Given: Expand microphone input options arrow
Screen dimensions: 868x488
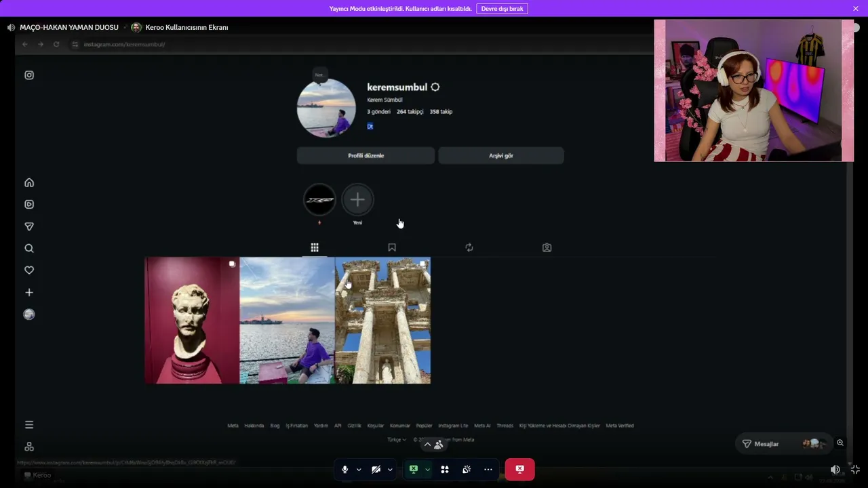Looking at the screenshot, I should [359, 469].
